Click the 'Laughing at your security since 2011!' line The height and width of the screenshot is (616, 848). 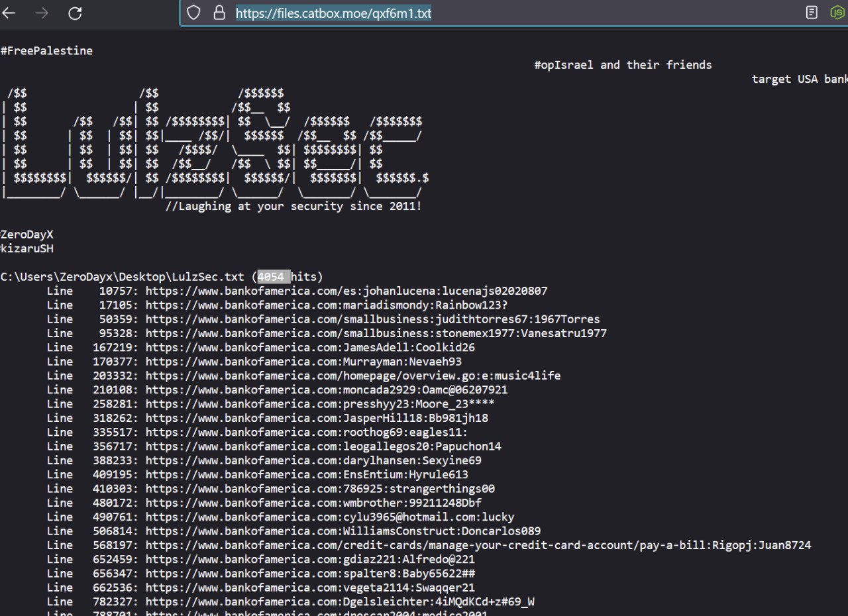pyautogui.click(x=293, y=206)
